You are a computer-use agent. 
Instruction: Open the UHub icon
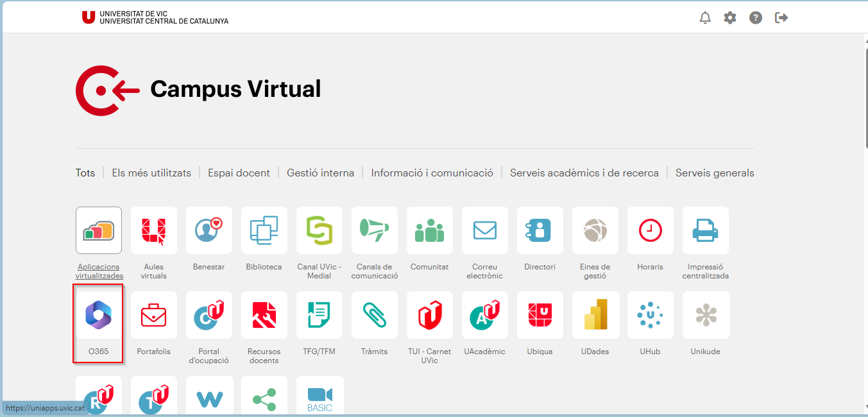click(651, 315)
